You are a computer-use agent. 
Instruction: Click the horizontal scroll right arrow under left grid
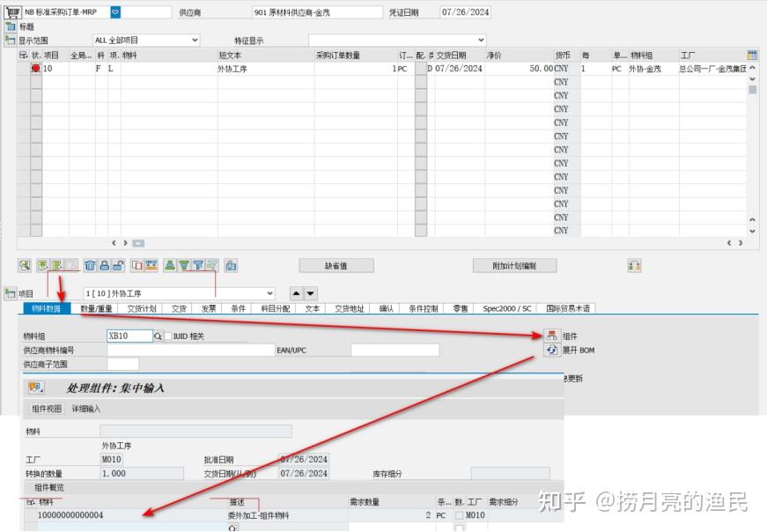[126, 243]
